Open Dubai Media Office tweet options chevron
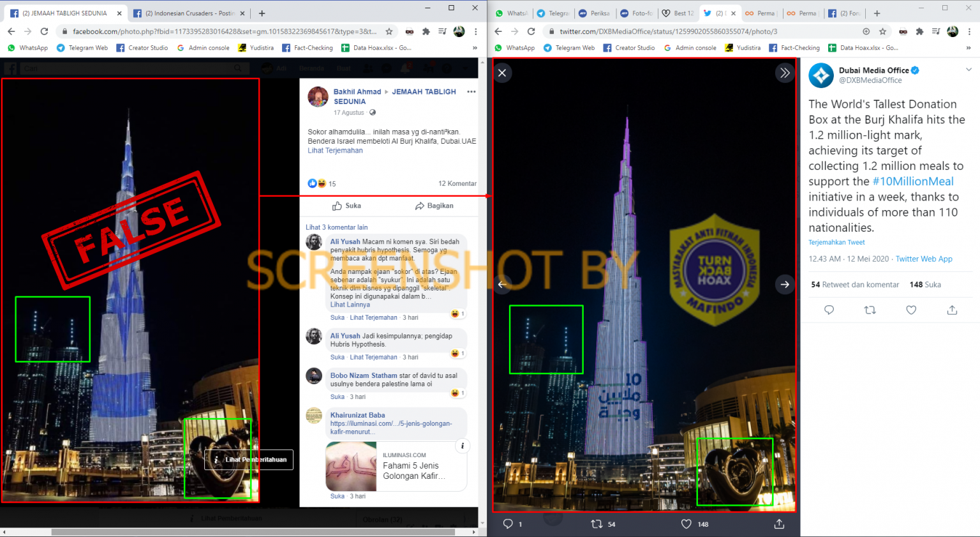 coord(969,70)
